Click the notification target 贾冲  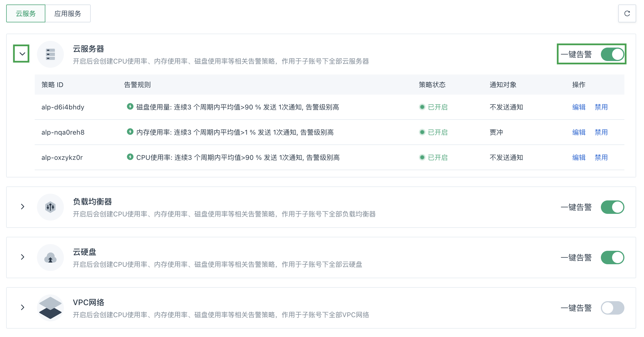[x=496, y=132]
